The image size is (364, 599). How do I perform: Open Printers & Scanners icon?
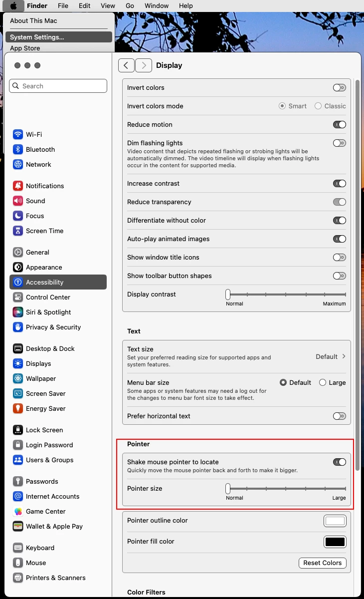click(18, 578)
